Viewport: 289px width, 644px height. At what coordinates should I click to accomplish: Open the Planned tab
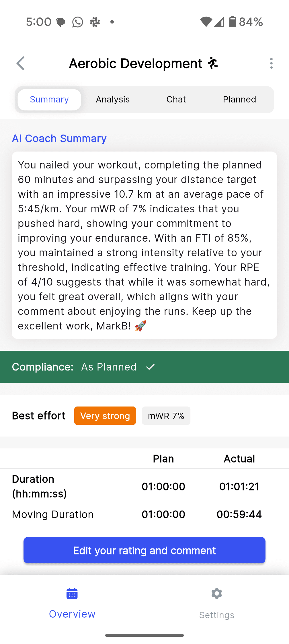tap(239, 100)
